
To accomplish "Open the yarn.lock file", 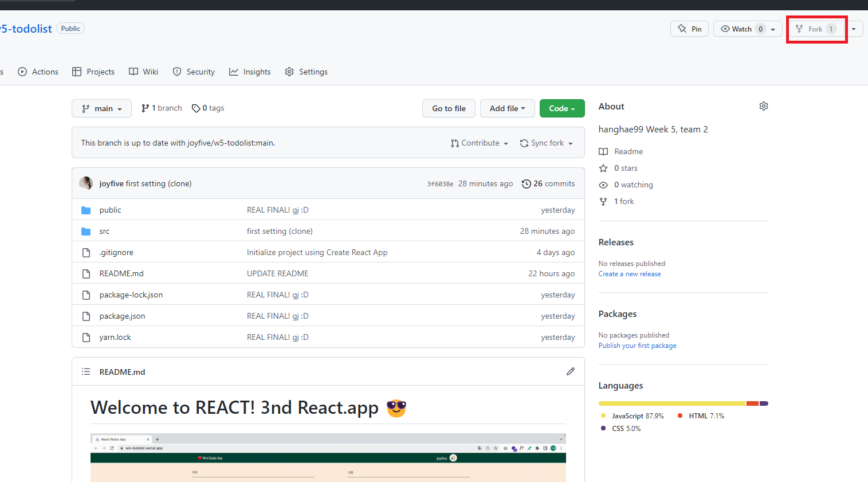I will click(x=115, y=337).
